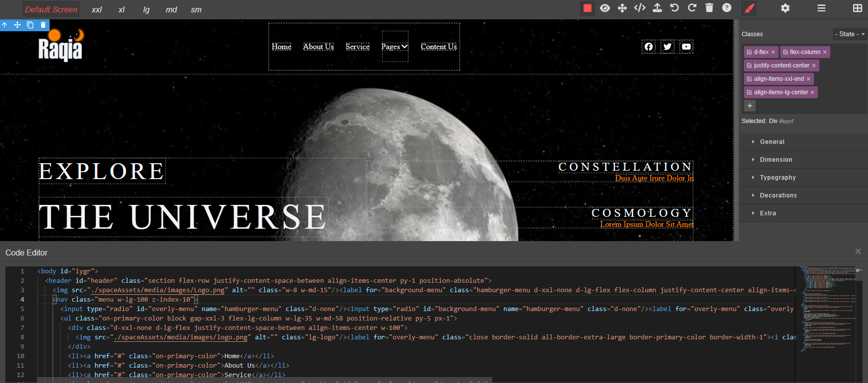Expand the Dimension section

(x=776, y=160)
